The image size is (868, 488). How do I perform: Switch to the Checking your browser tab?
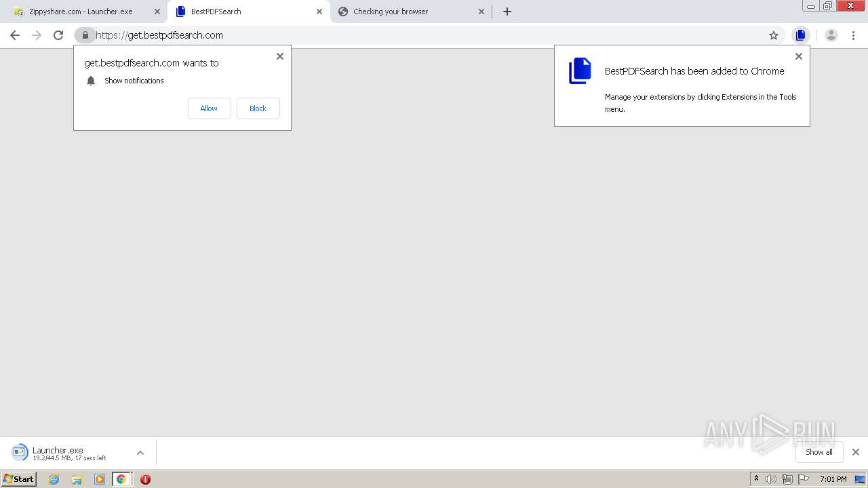click(412, 12)
